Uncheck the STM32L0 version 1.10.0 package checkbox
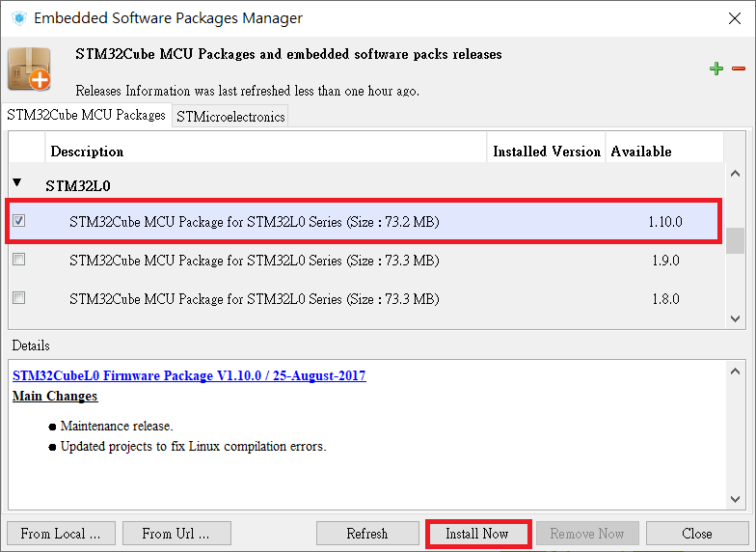This screenshot has height=552, width=756. [x=19, y=221]
